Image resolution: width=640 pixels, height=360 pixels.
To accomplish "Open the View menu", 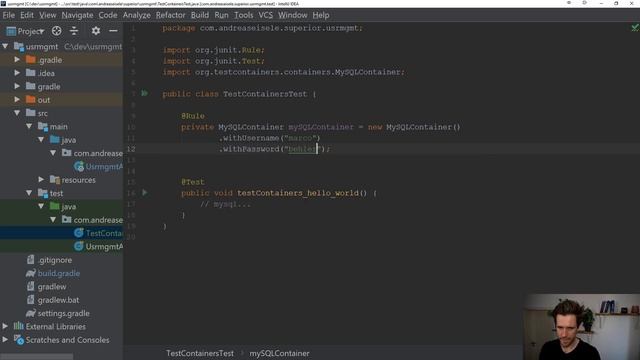I will pos(48,15).
